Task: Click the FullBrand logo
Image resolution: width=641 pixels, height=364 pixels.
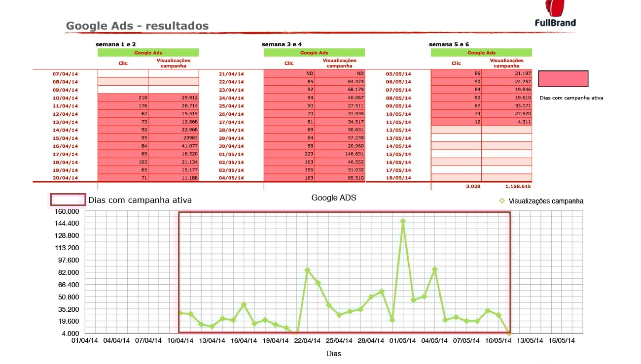Action: click(555, 13)
